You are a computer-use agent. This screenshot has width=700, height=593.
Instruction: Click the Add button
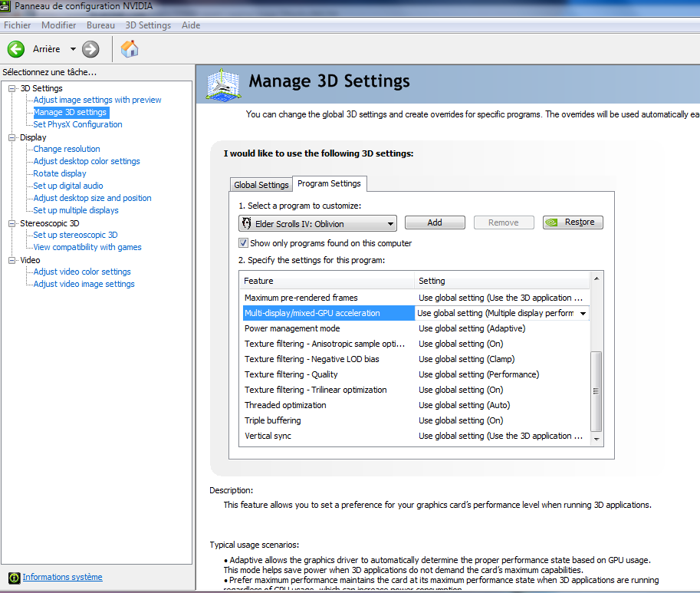click(x=435, y=222)
